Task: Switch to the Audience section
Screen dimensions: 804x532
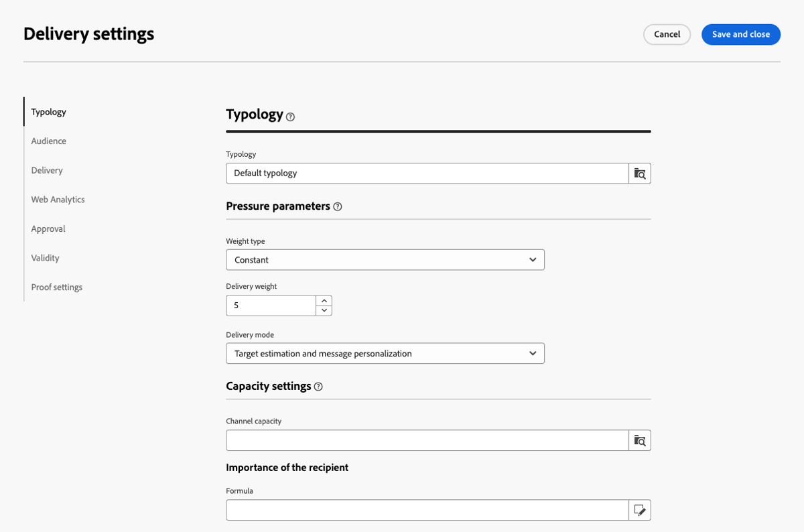Action: (48, 141)
